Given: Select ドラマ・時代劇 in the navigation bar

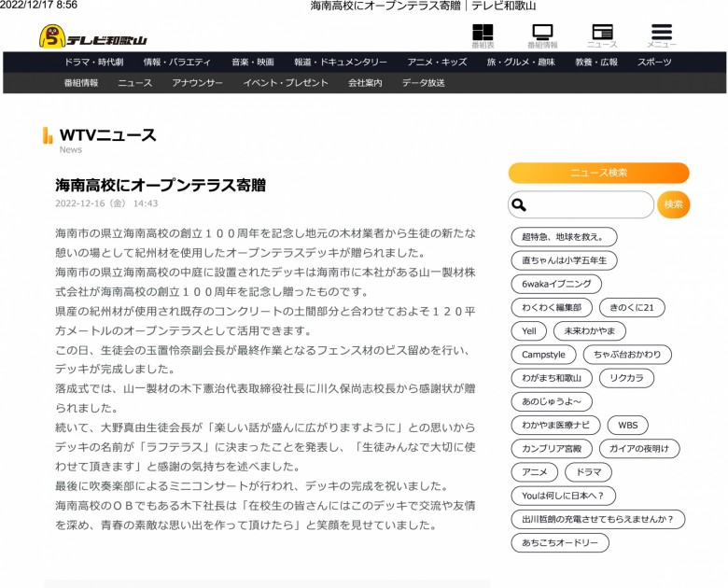Looking at the screenshot, I should tap(93, 63).
